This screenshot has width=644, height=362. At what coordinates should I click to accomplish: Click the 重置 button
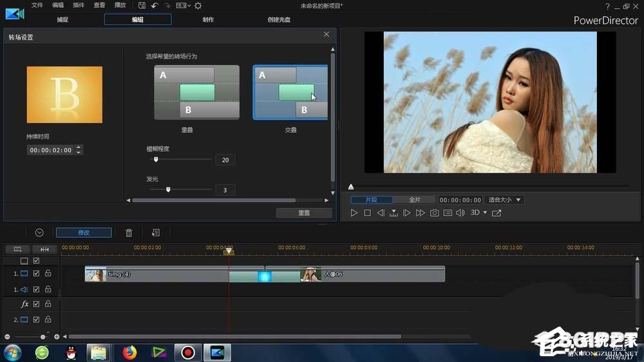click(x=304, y=213)
